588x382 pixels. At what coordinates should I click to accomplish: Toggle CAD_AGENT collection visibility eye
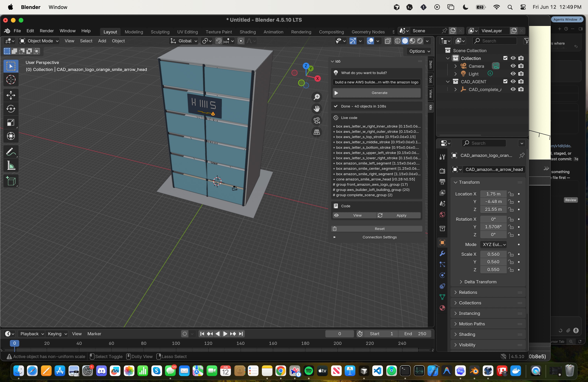tap(513, 81)
